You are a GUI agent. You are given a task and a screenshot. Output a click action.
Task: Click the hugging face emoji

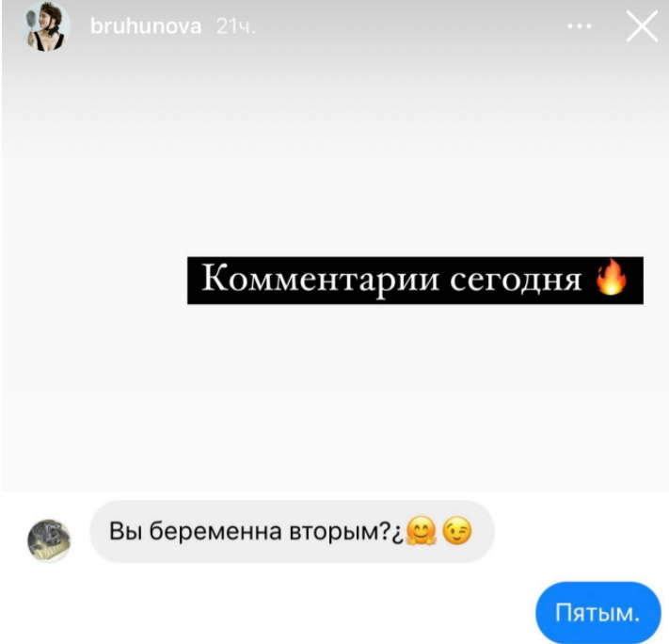[x=421, y=531]
